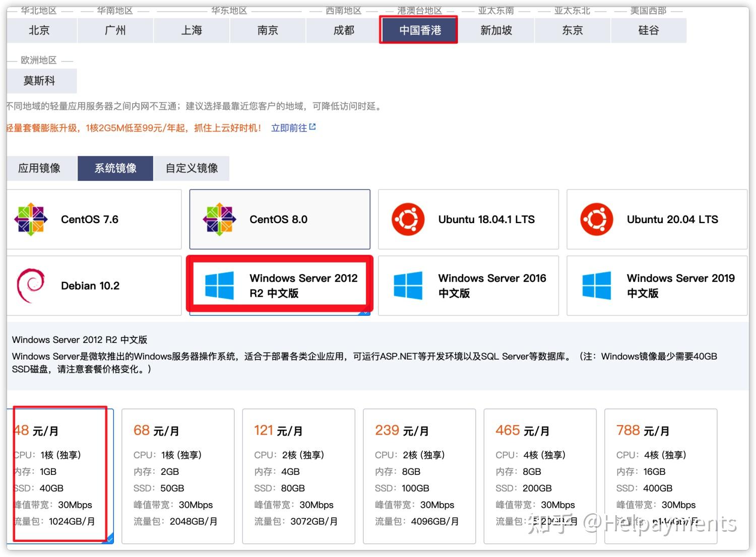Click the Debian 10.2 swirl icon
Image resolution: width=756 pixels, height=557 pixels.
click(31, 286)
